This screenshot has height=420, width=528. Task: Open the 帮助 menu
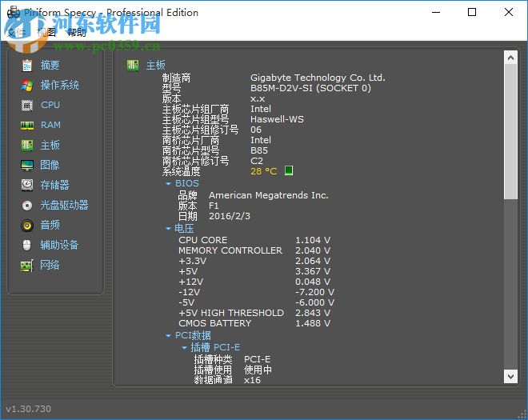[x=77, y=32]
